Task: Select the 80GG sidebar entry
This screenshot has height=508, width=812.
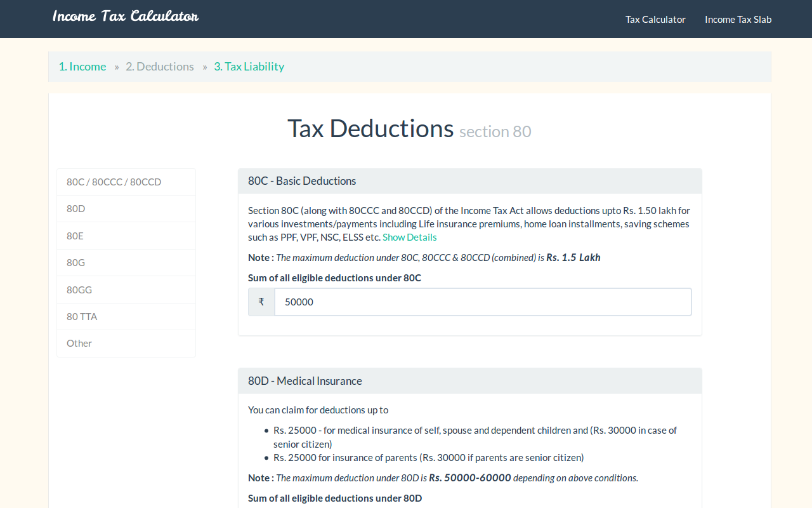Action: (79, 290)
